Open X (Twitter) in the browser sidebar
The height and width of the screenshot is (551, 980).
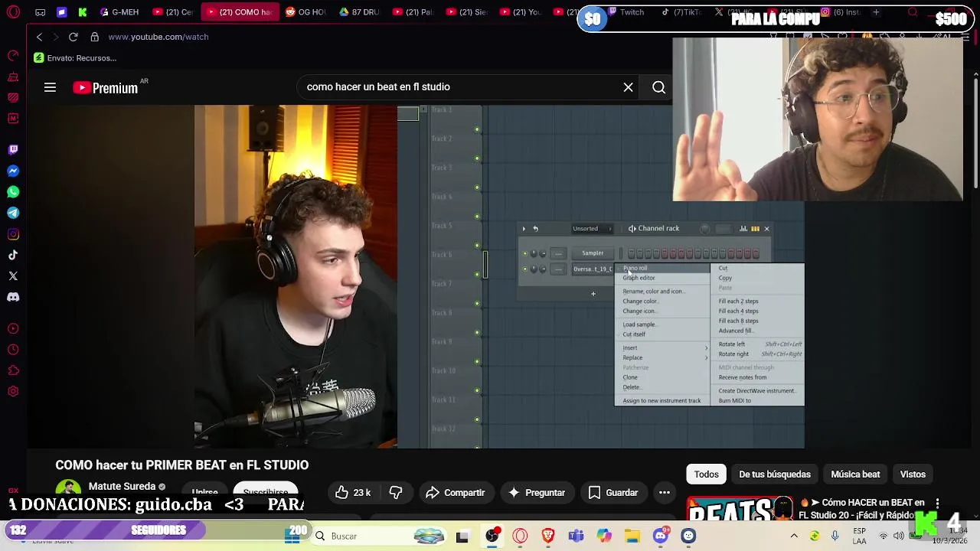click(13, 275)
